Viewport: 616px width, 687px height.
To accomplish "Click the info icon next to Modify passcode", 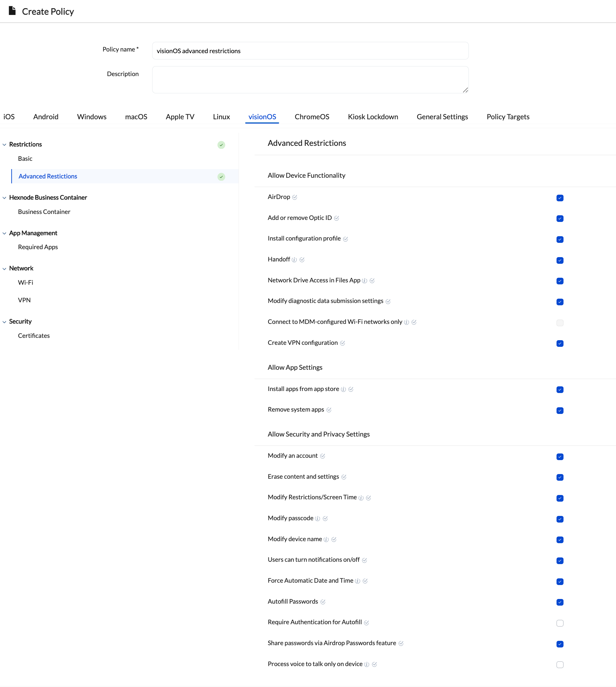I will (x=317, y=519).
